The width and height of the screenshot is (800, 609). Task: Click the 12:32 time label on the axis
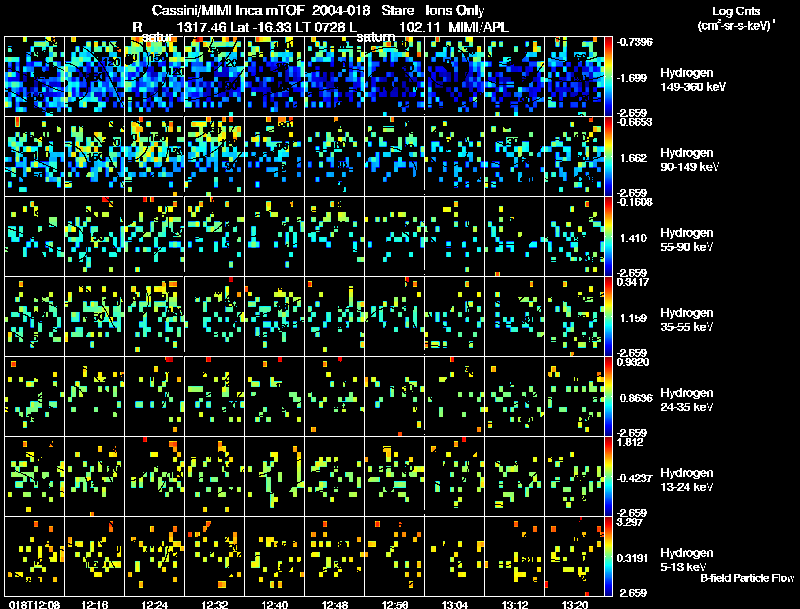coord(214,604)
